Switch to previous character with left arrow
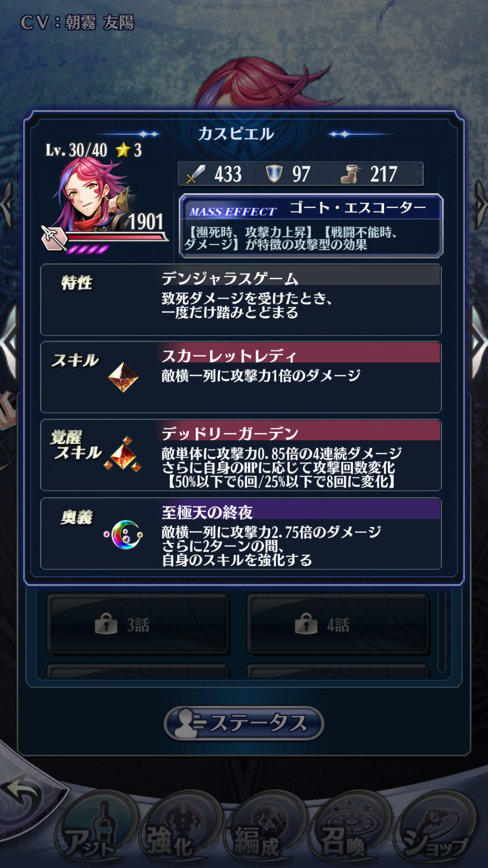Screen dimensions: 488x868 point(9,343)
